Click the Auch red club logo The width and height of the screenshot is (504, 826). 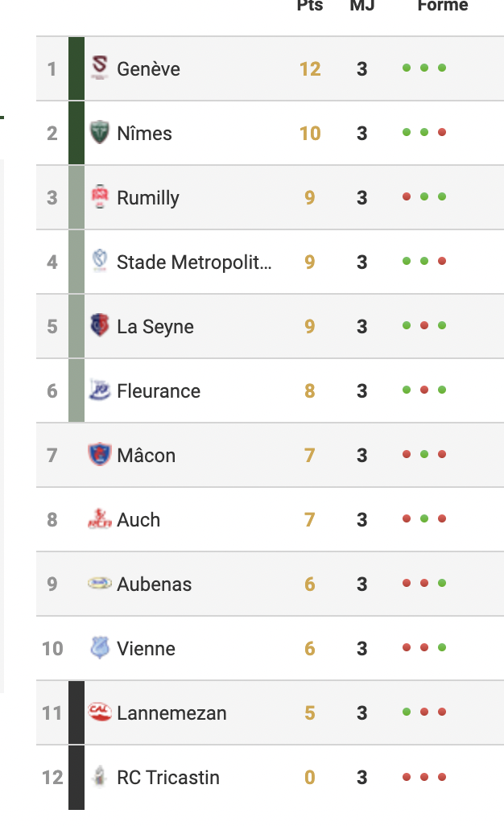[x=100, y=518]
